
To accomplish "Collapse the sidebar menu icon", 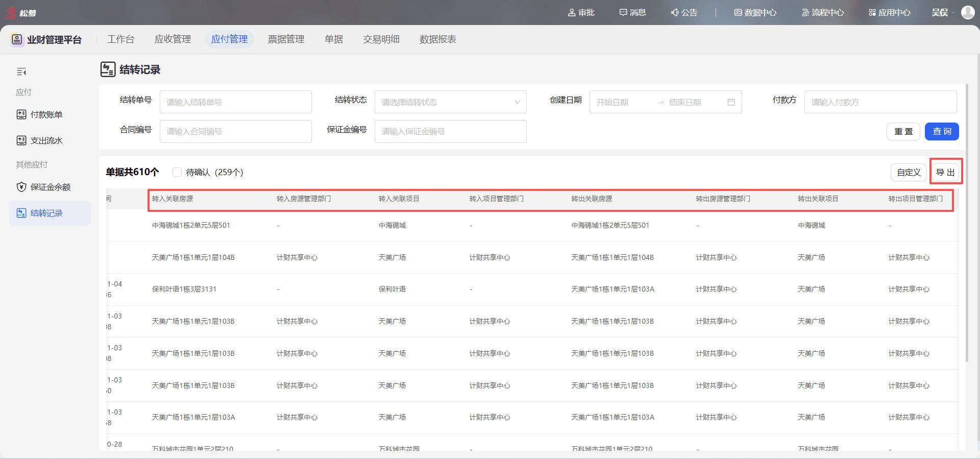I will pyautogui.click(x=21, y=72).
